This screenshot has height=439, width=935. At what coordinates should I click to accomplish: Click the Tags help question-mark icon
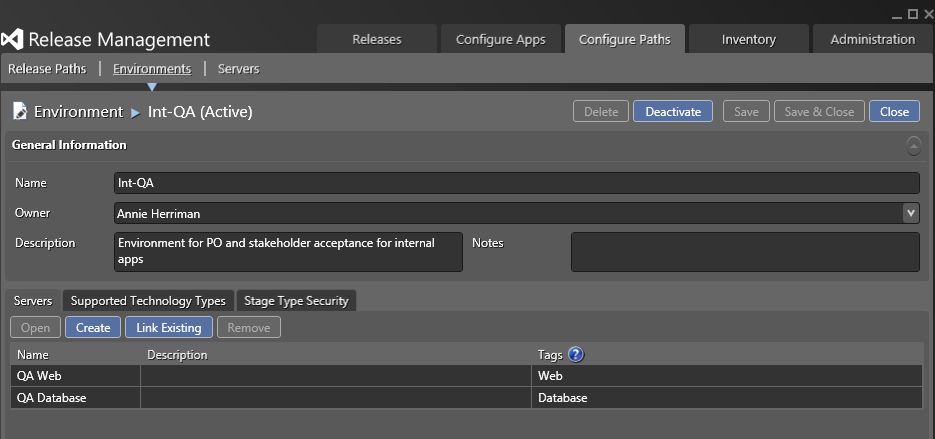tap(575, 354)
